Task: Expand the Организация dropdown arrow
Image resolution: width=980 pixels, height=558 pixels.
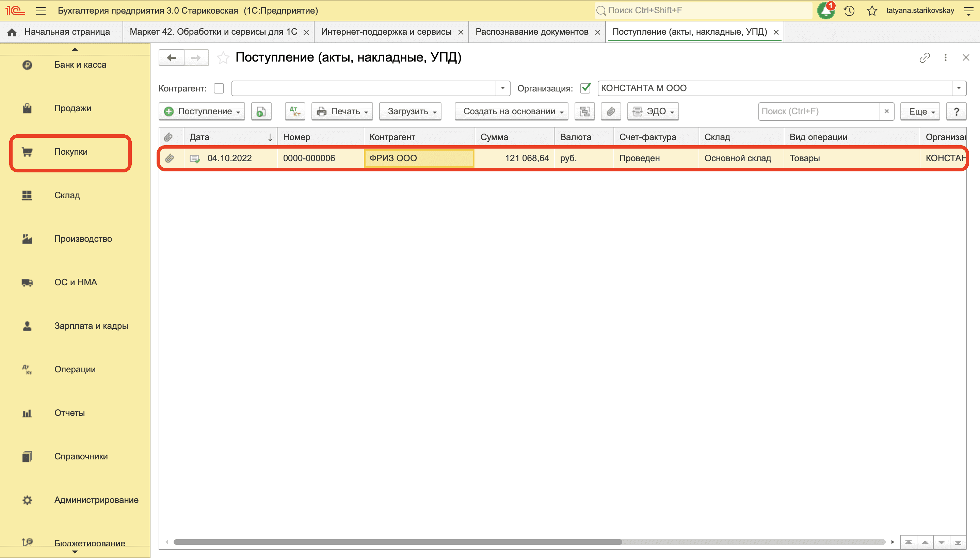Action: pyautogui.click(x=959, y=88)
